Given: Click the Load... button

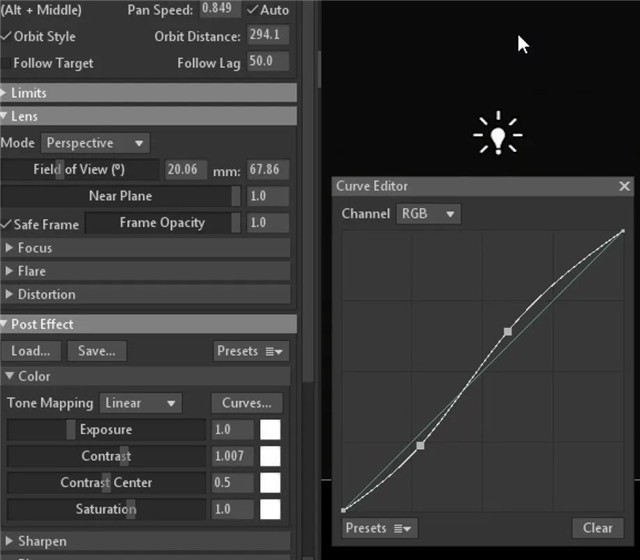Looking at the screenshot, I should click(31, 351).
